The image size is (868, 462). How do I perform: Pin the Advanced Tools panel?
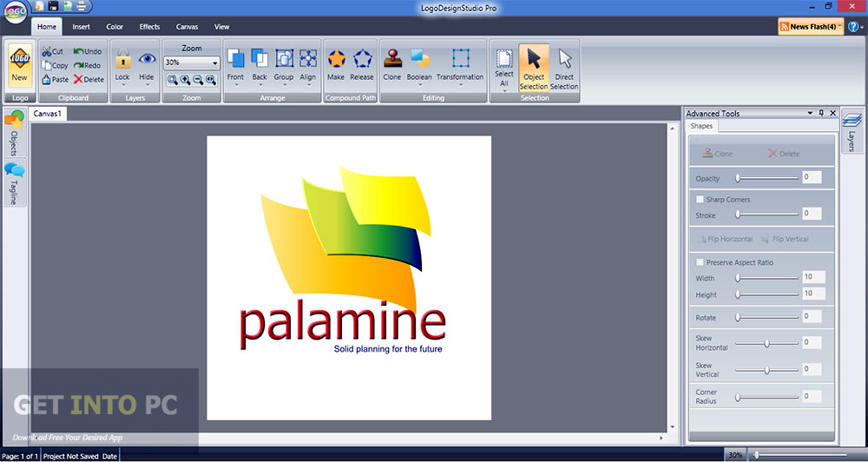pyautogui.click(x=821, y=113)
